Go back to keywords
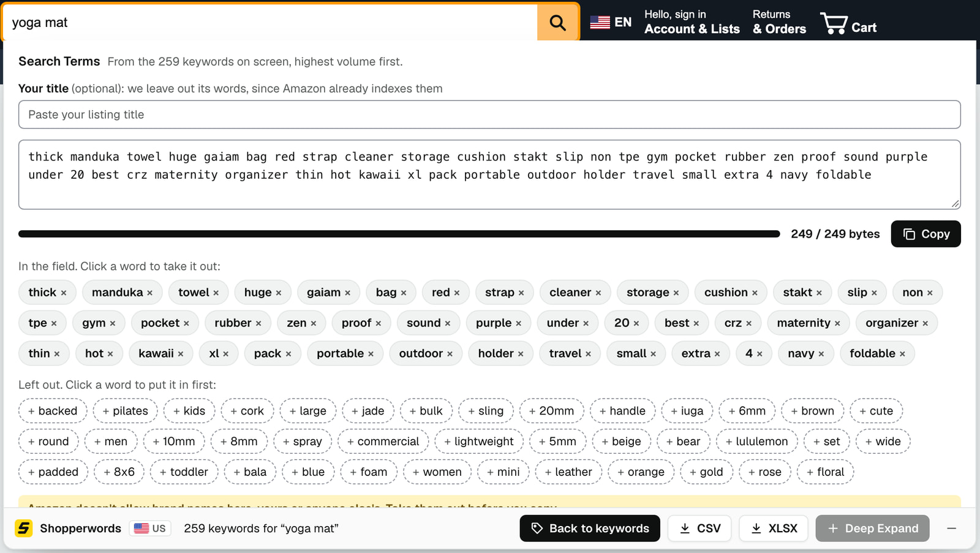Image resolution: width=980 pixels, height=553 pixels. coord(590,529)
